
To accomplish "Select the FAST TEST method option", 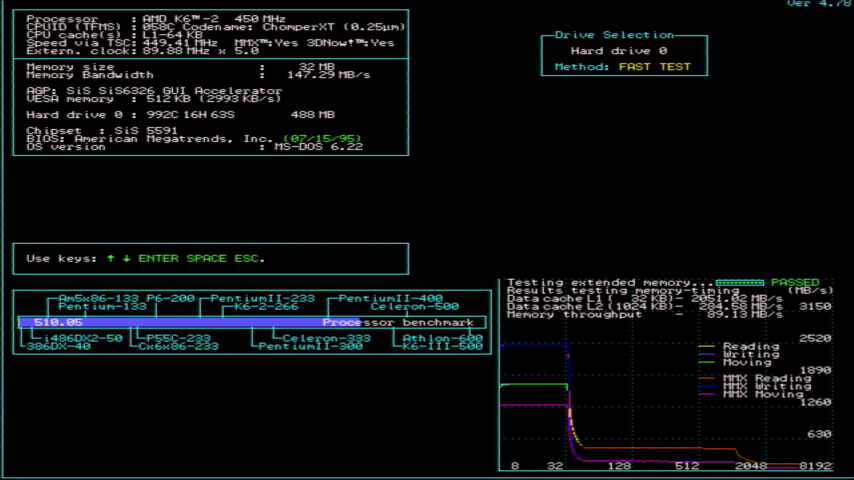I will (654, 67).
